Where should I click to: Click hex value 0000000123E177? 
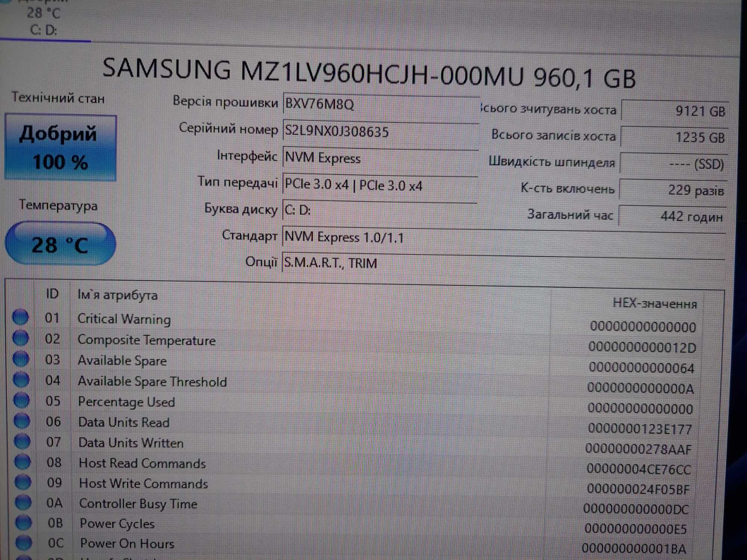(640, 429)
